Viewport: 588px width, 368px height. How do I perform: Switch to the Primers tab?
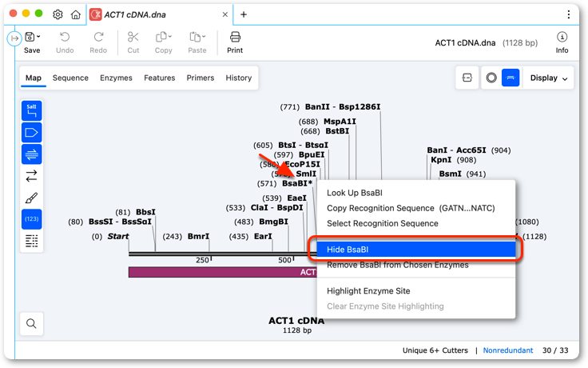coord(201,78)
